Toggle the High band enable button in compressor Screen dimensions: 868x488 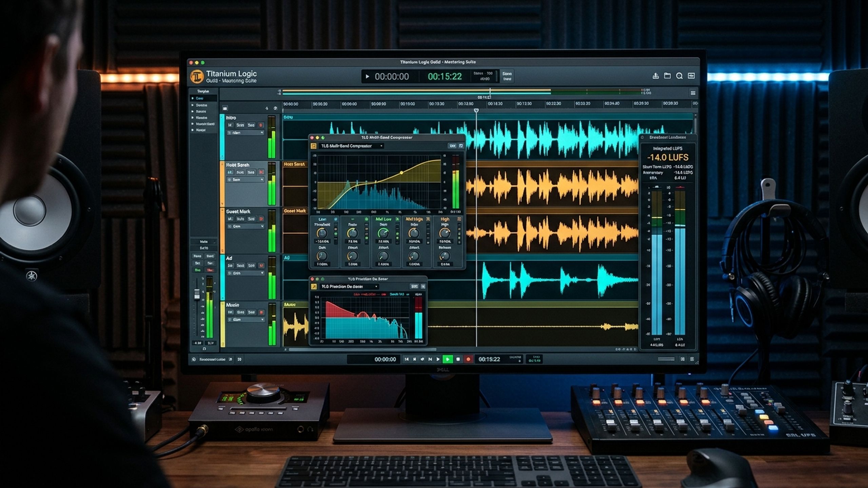pos(459,219)
